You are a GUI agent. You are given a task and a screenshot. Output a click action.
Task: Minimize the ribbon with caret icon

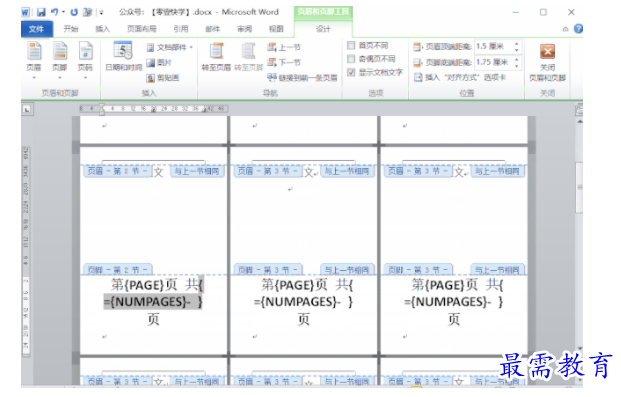pos(565,29)
